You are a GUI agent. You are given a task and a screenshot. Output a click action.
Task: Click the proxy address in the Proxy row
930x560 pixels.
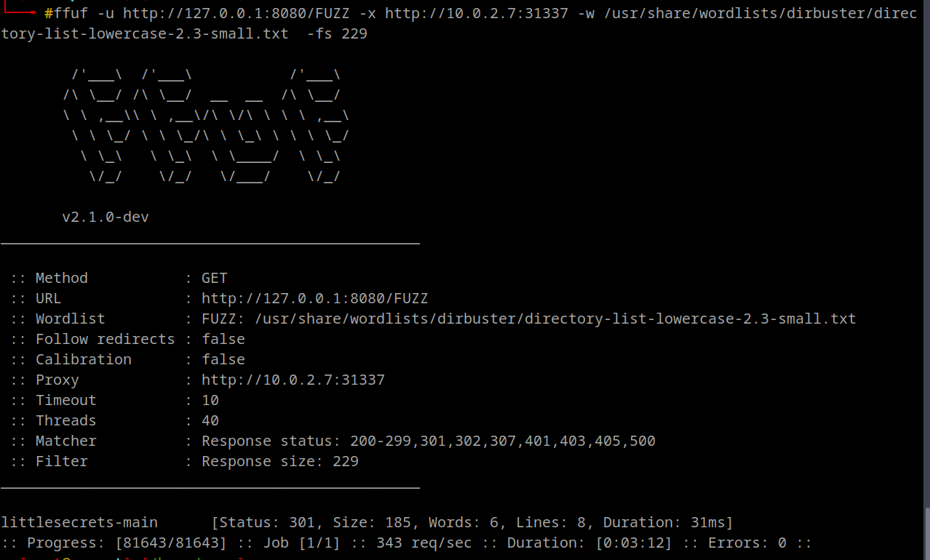293,380
